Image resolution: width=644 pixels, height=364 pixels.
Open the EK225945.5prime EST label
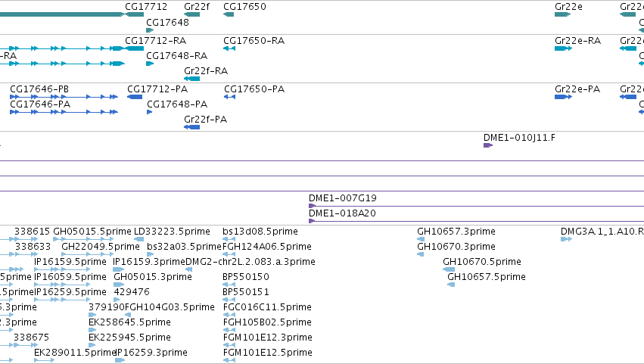(x=129, y=338)
